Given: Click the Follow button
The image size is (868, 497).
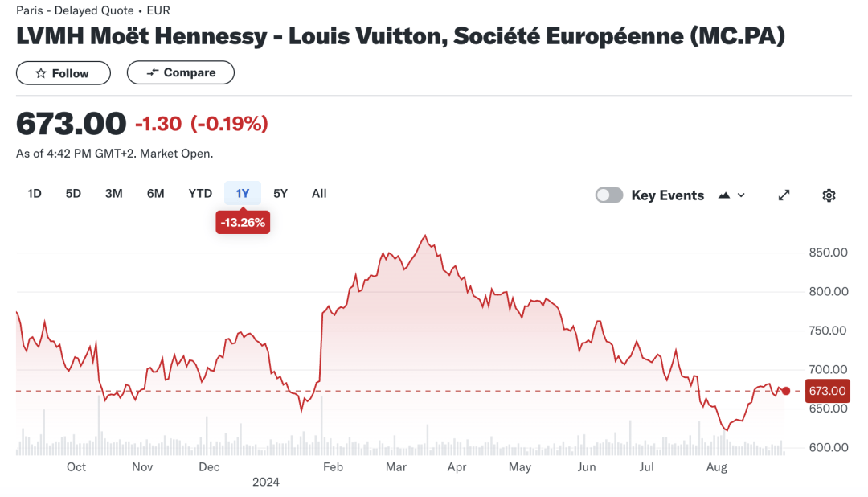Looking at the screenshot, I should pyautogui.click(x=63, y=72).
